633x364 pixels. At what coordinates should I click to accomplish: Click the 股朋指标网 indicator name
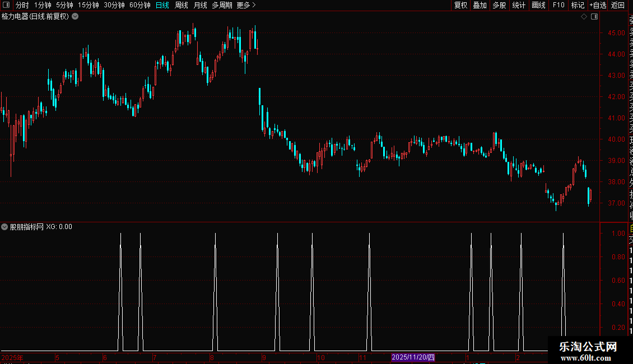pos(27,227)
